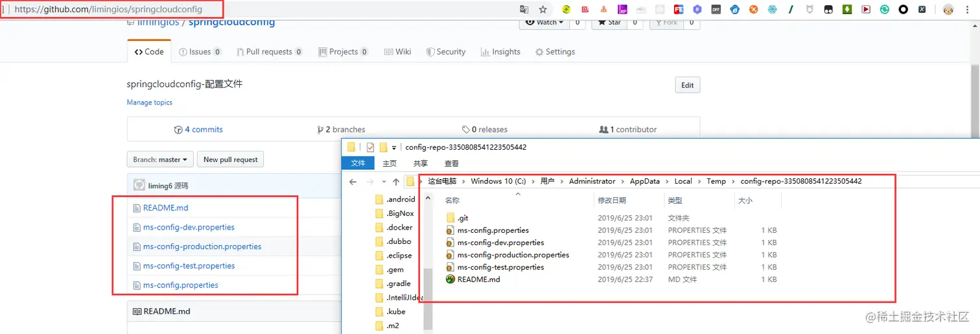980x334 pixels.
Task: Click README.md file icon in Explorer list
Action: 450,280
